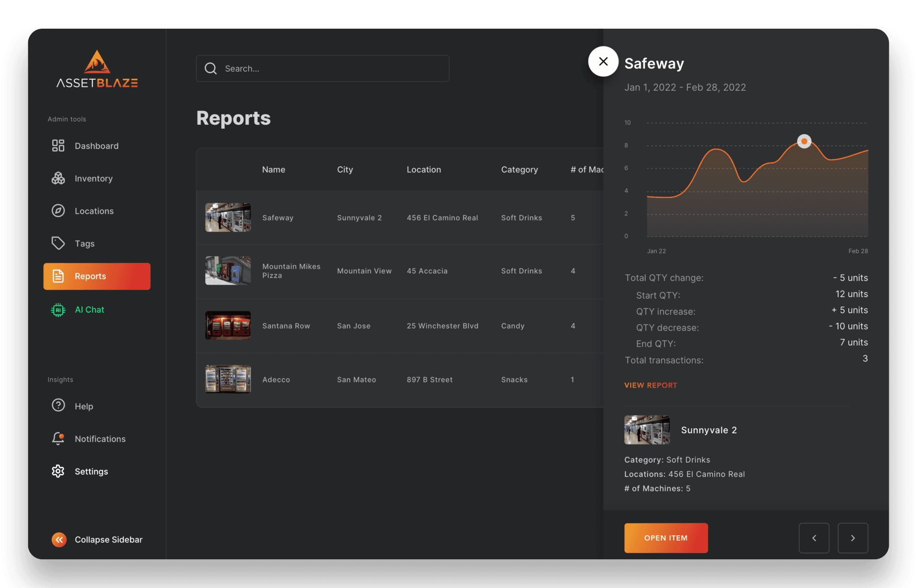Click the Reports document icon
Image resolution: width=917 pixels, height=588 pixels.
coord(58,276)
